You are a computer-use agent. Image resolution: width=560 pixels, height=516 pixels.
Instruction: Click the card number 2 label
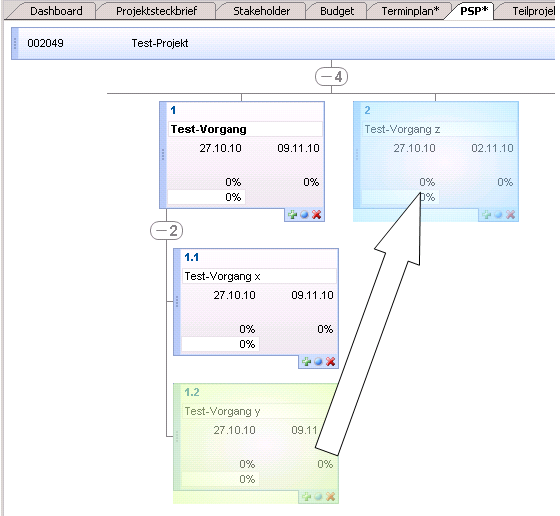(367, 110)
